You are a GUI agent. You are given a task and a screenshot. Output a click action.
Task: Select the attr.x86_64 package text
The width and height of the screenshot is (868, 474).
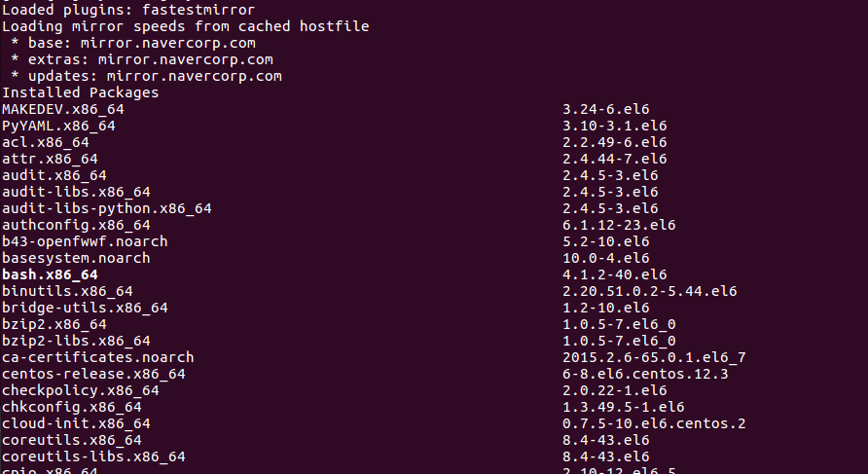(x=50, y=159)
